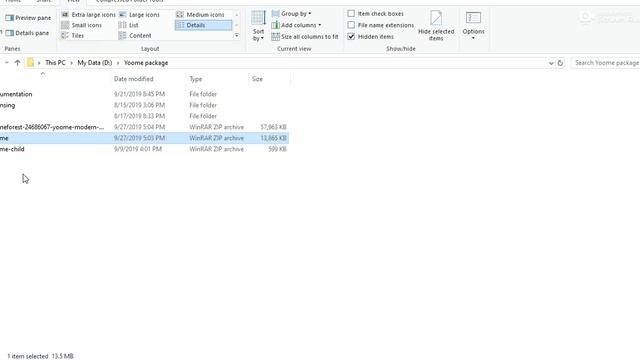Select the folder modified 8/15/2019 3:06 PM

144,105
